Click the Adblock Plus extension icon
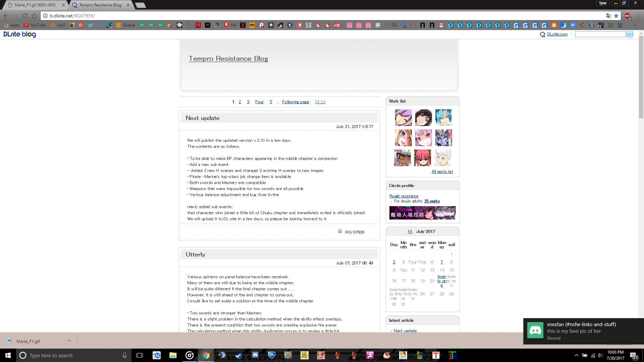This screenshot has height=362, width=644. [x=627, y=16]
